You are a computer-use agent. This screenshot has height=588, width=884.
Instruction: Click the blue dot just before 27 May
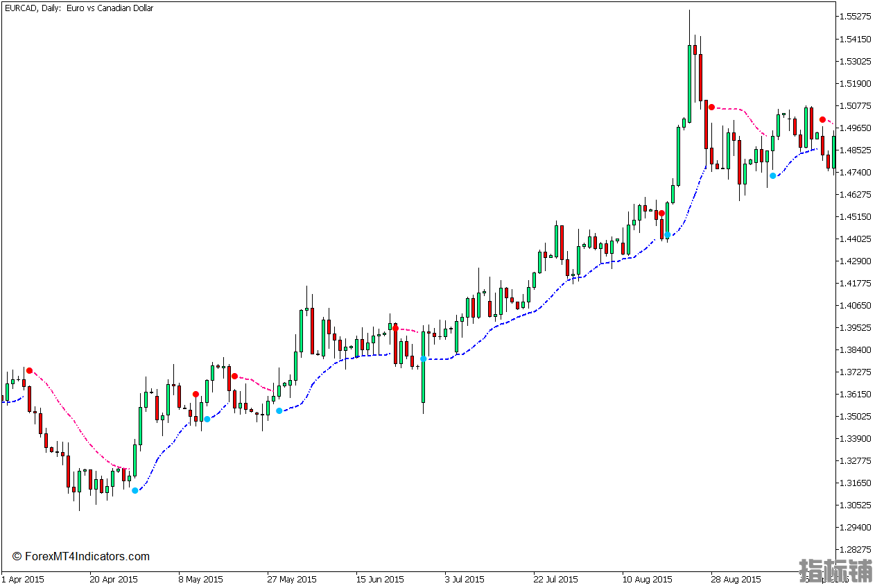coord(279,411)
